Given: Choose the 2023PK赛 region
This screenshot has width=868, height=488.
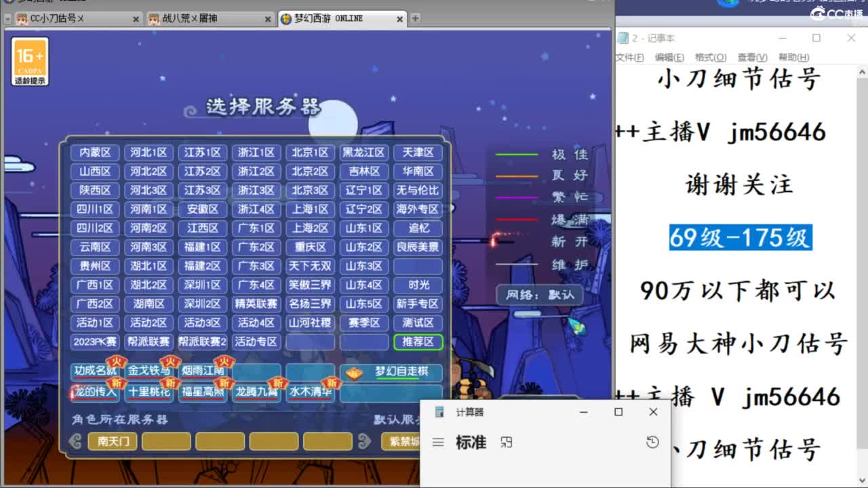Looking at the screenshot, I should pos(95,342).
